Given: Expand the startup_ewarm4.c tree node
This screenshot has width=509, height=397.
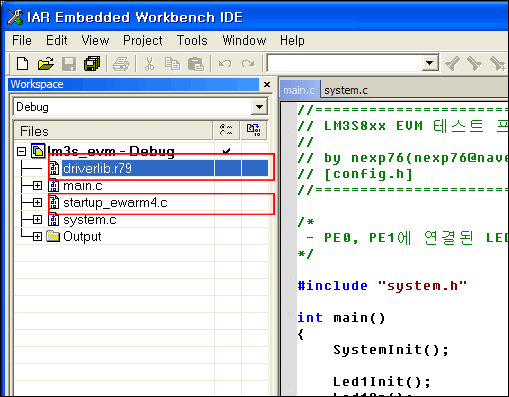Looking at the screenshot, I should coord(37,202).
